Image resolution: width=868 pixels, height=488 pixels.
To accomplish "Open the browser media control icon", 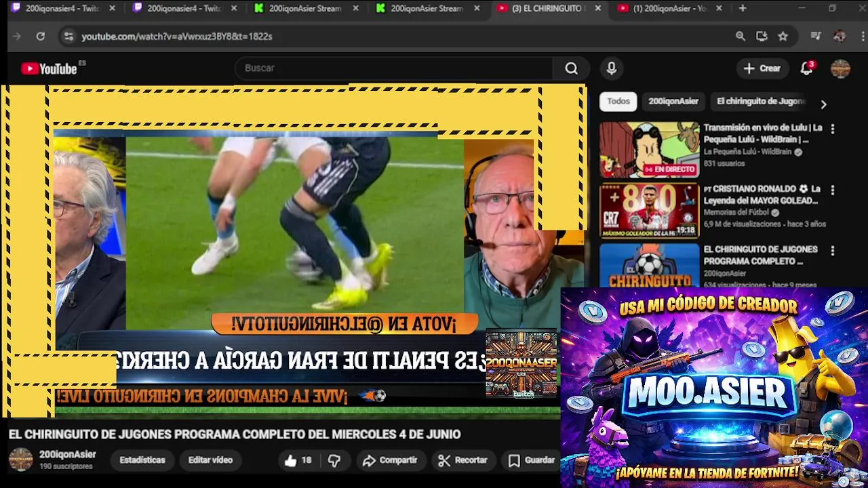I will point(816,37).
